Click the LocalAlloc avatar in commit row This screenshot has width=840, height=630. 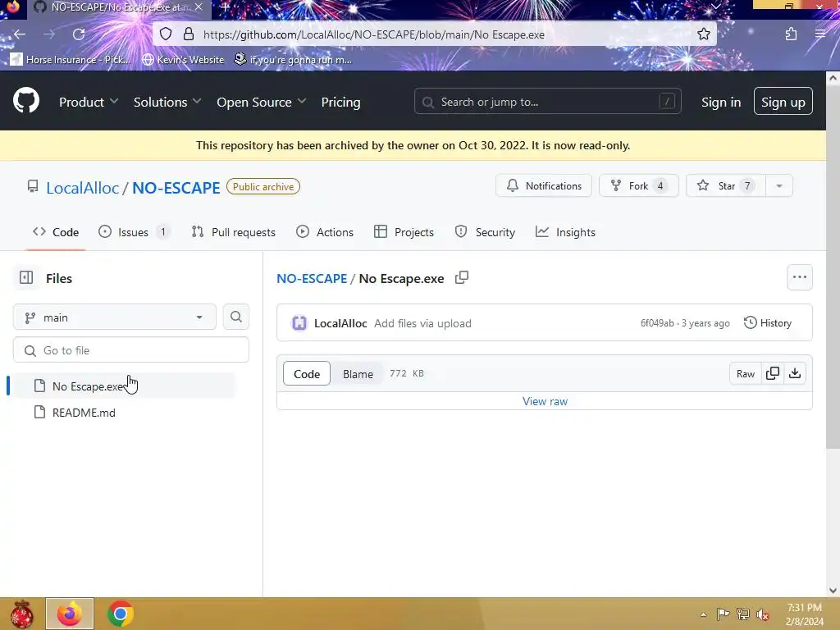[x=299, y=323]
